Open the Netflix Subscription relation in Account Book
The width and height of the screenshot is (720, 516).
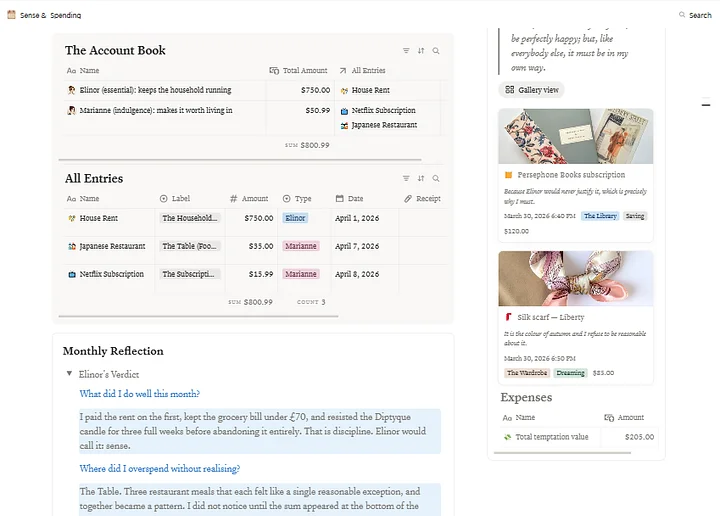click(383, 111)
